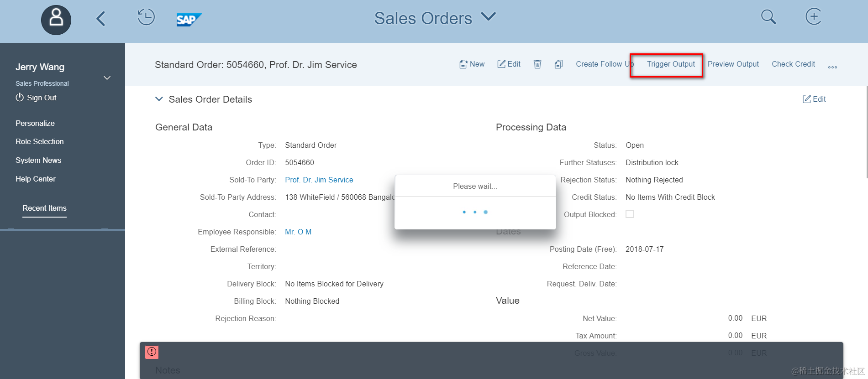Click the Nothing Rejected status text
This screenshot has height=379, width=868.
pyautogui.click(x=654, y=180)
